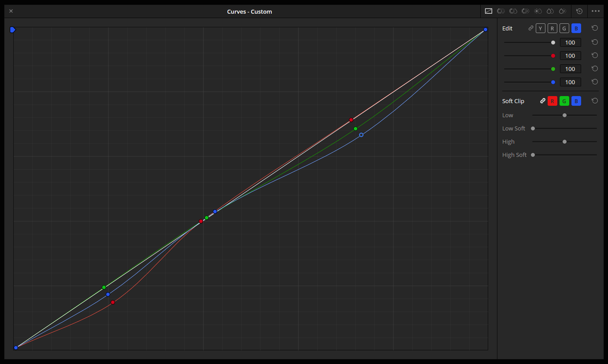Switch to Lum vs Sat curve

538,11
